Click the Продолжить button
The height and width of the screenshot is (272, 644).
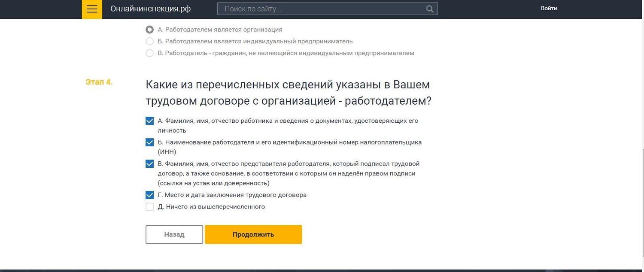tap(253, 234)
